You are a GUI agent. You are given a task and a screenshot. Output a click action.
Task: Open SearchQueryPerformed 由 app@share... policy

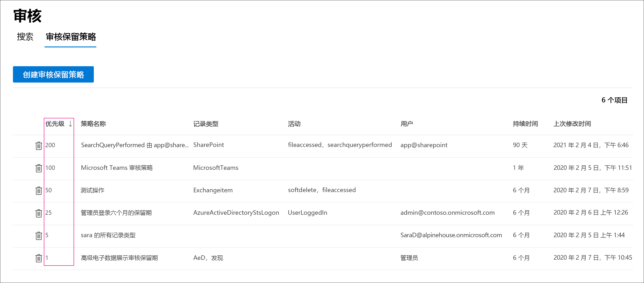click(x=135, y=145)
